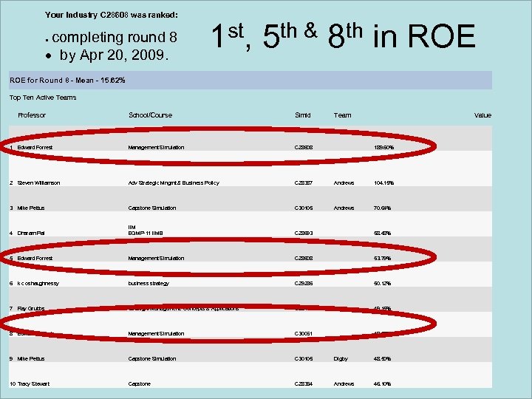Viewport: 532px width, 399px height.
Task: Select "Edward Forrest" in rank 5 row
Action: 35,258
